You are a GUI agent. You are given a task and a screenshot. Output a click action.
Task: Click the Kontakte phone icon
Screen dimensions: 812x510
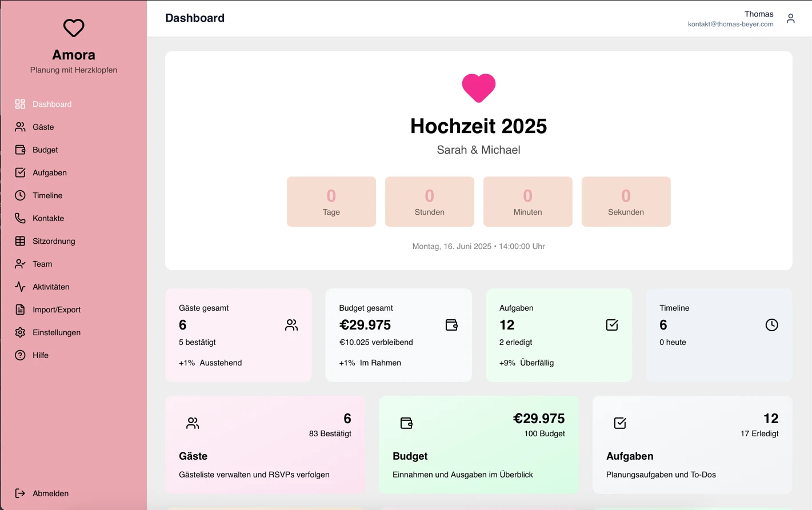(19, 218)
